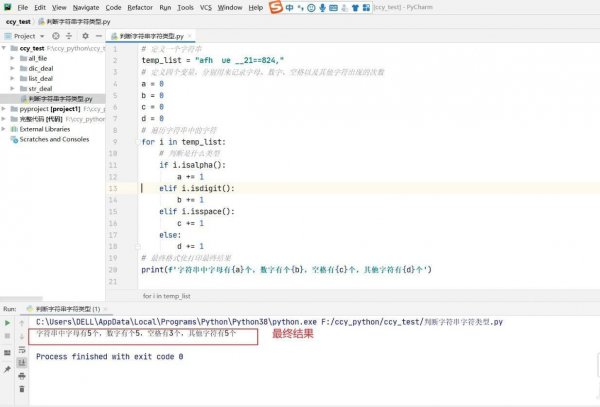Select the .py file row in Project tree

[x=52, y=99]
